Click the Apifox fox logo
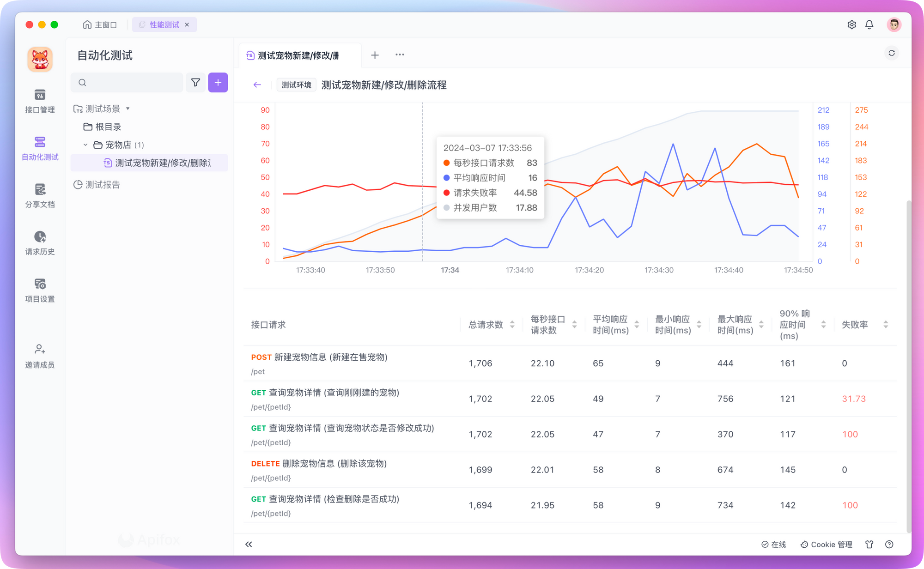Viewport: 924px width, 569px height. pyautogui.click(x=40, y=60)
